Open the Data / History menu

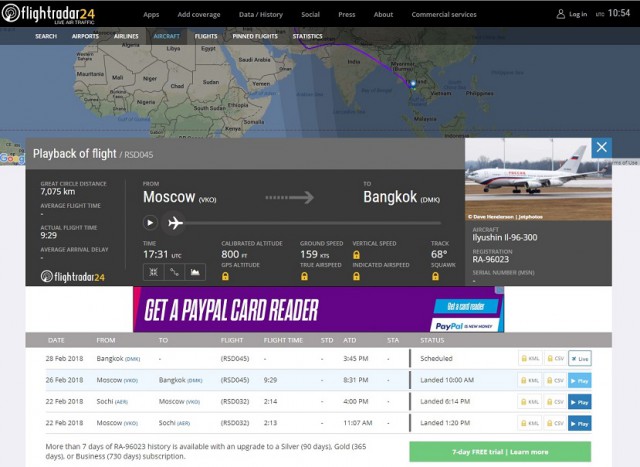(x=261, y=14)
